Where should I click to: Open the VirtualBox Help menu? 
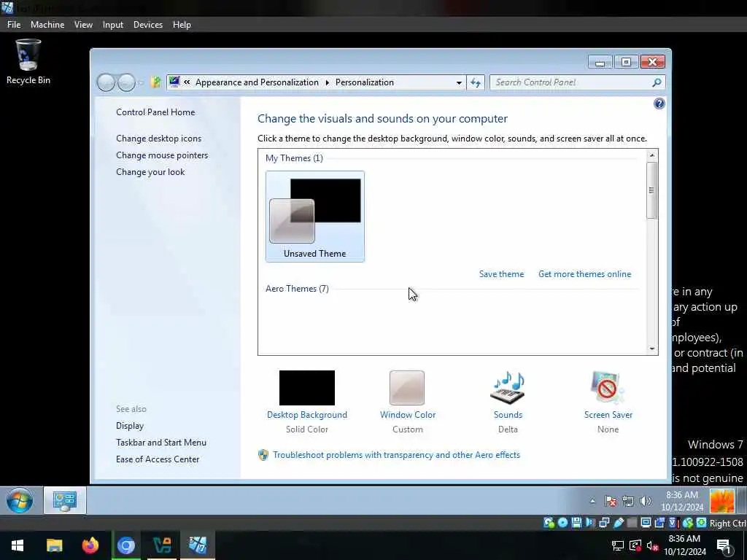[x=182, y=25]
